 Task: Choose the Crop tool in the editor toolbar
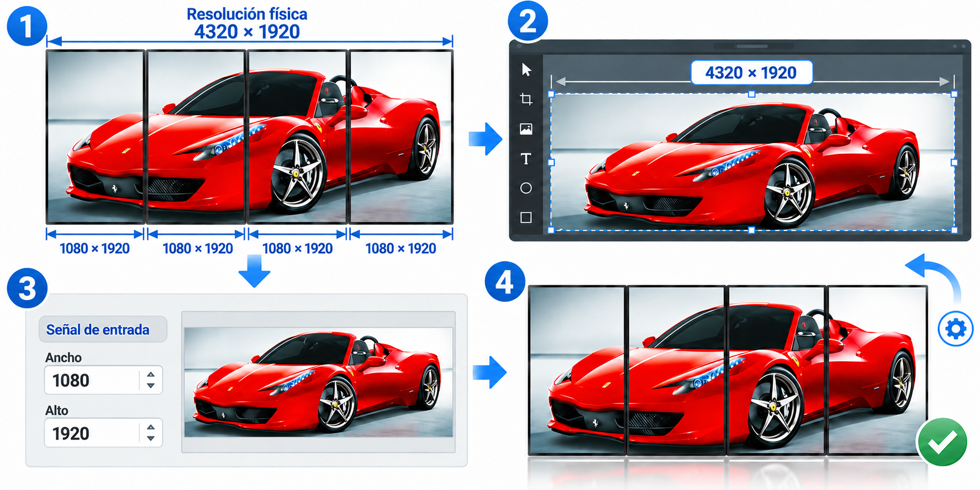[526, 99]
